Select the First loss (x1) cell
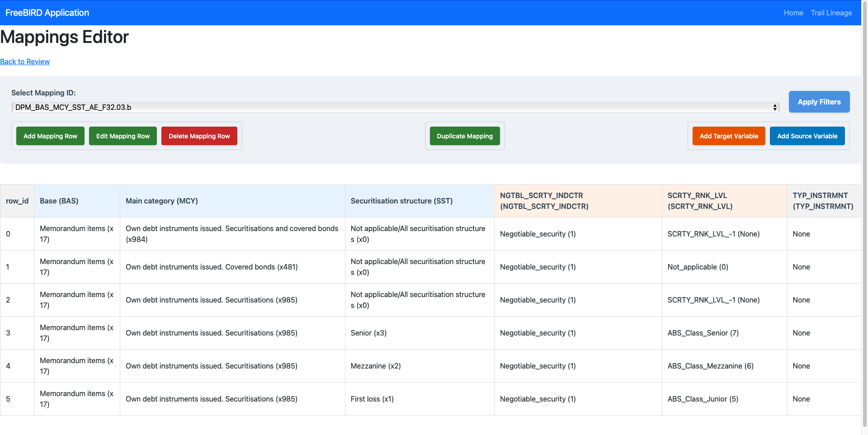The width and height of the screenshot is (868, 435). point(372,399)
